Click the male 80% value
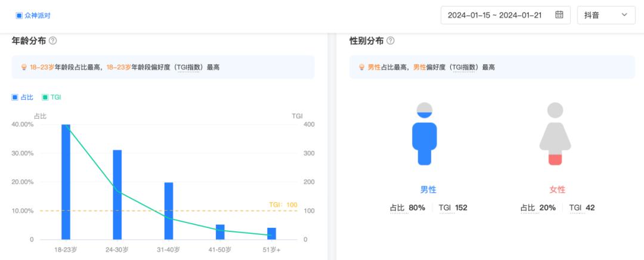The image size is (644, 260). click(417, 208)
